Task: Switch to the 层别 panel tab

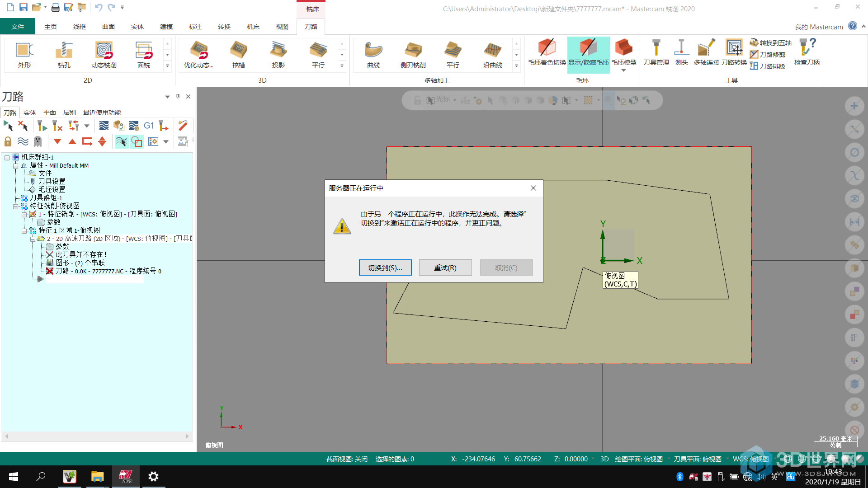Action: click(70, 113)
